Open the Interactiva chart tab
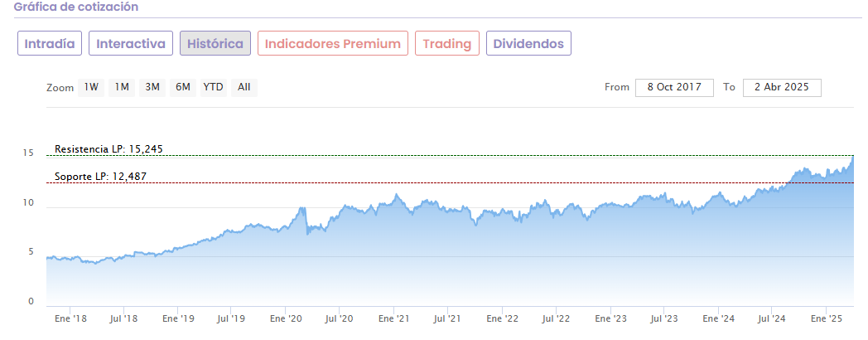This screenshot has width=868, height=340. click(x=131, y=44)
